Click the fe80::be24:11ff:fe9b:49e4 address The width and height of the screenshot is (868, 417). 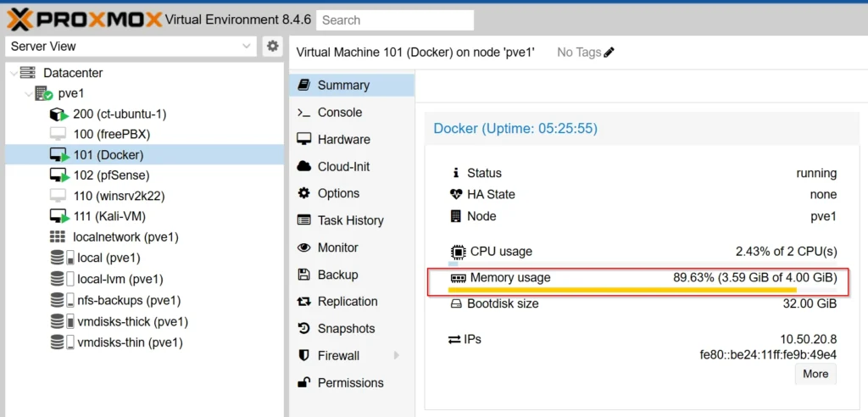(768, 354)
